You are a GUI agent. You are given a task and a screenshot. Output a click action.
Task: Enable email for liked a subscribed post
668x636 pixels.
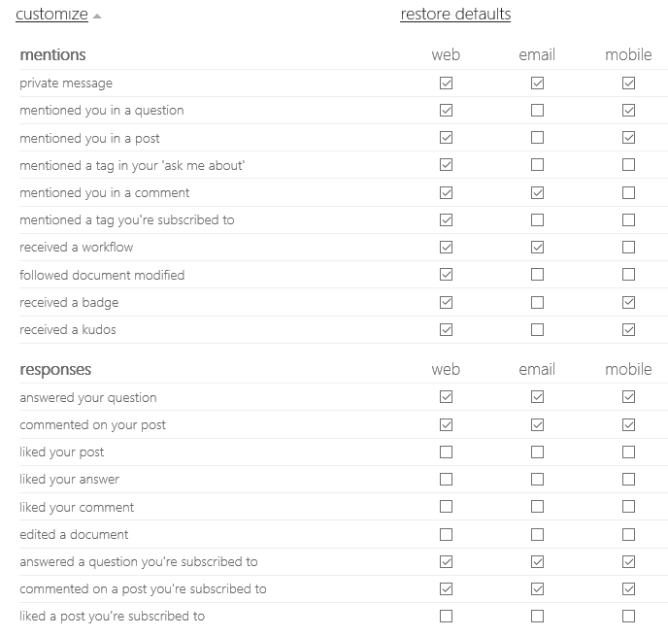tap(538, 616)
